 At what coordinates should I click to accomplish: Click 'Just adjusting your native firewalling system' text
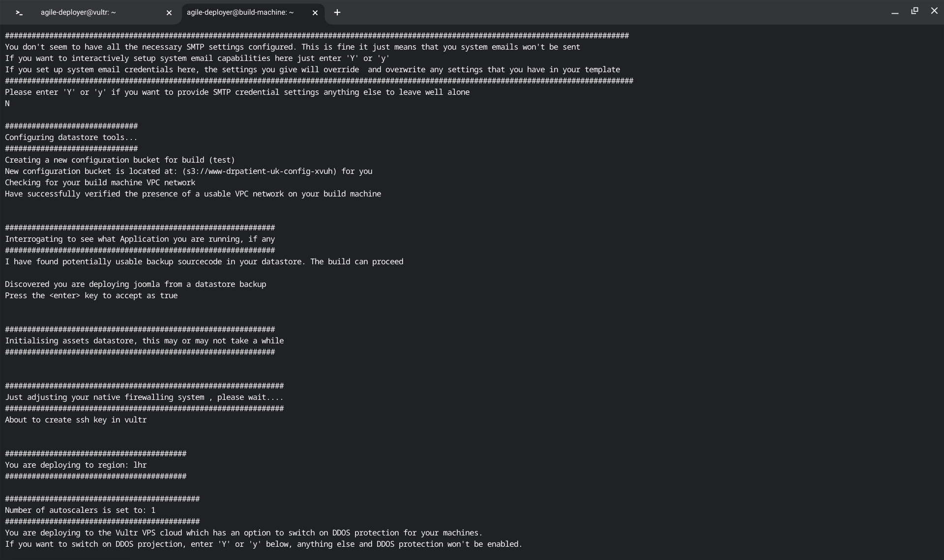[x=144, y=397]
